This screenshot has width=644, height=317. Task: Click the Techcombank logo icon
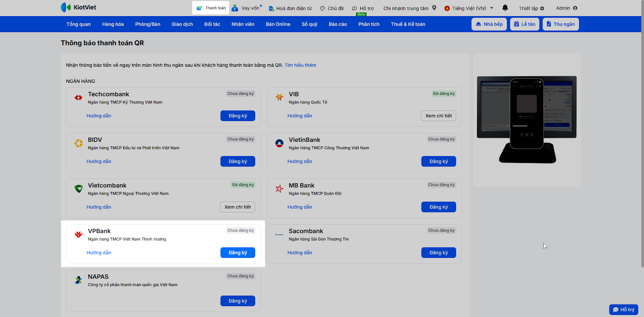click(x=78, y=97)
